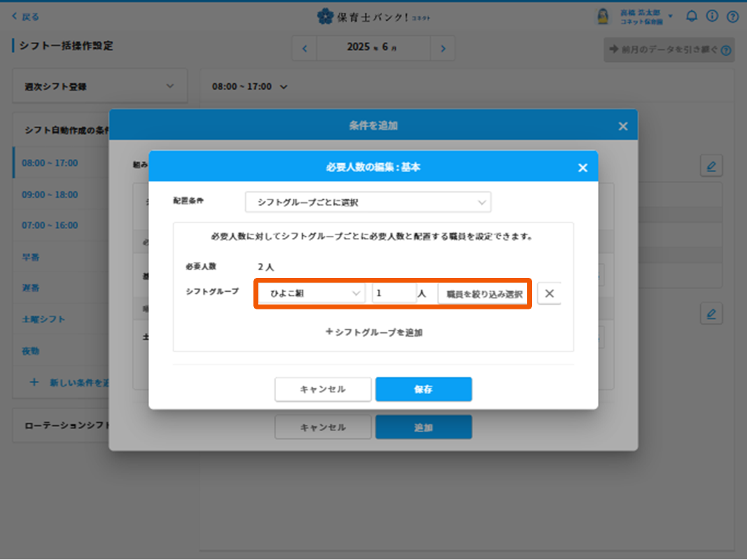747x560 pixels.
Task: Open the ひよこ組 shift group dropdown
Action: point(312,294)
